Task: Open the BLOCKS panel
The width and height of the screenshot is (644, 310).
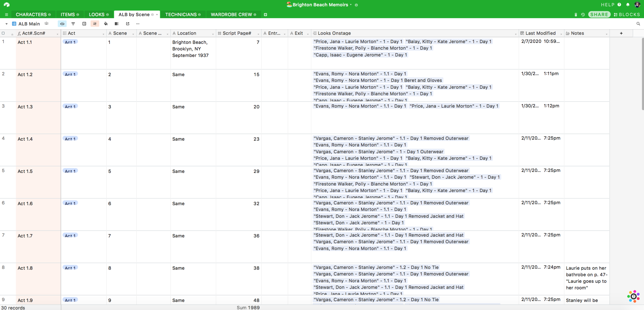Action: [x=627, y=14]
